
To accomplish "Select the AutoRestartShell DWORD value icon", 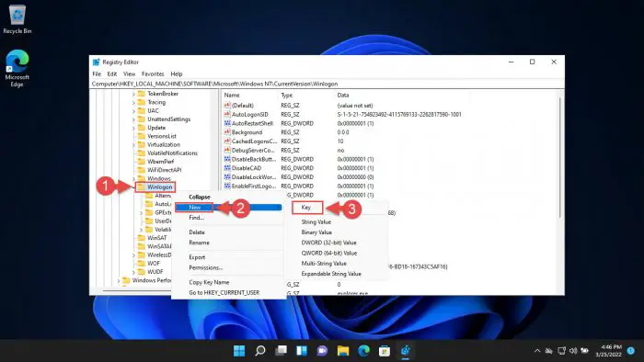I will click(x=227, y=123).
